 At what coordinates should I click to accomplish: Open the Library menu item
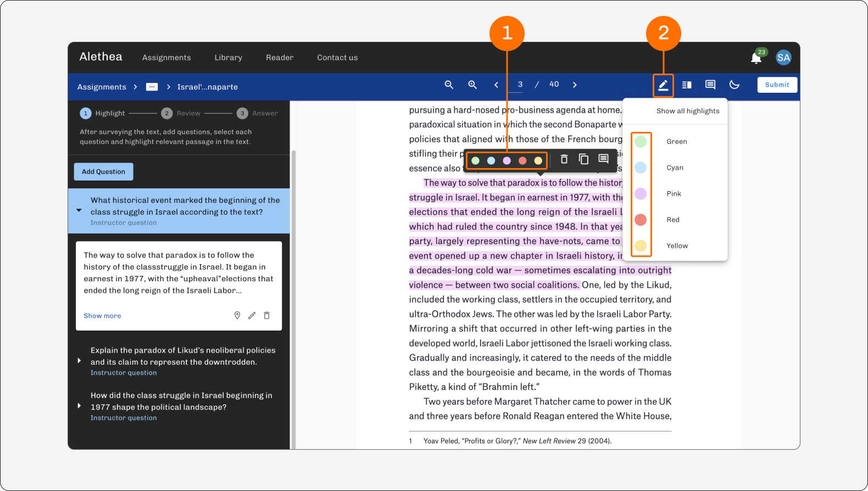point(229,58)
